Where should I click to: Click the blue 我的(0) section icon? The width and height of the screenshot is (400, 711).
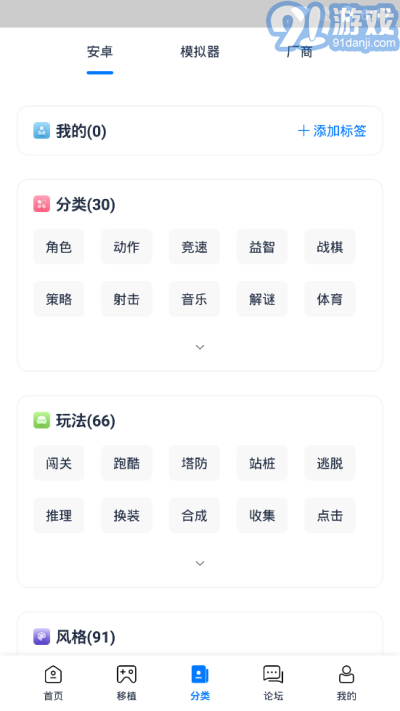click(42, 131)
